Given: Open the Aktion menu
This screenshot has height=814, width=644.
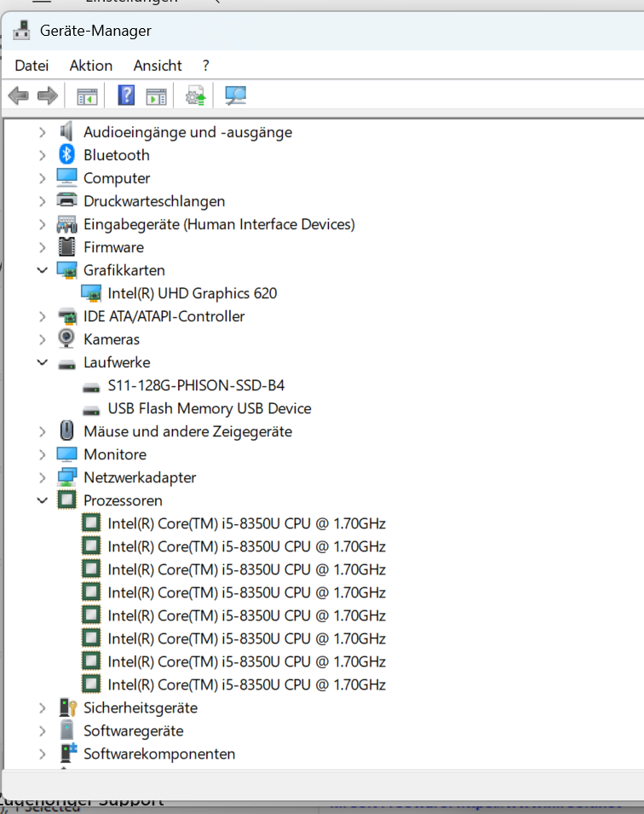Looking at the screenshot, I should (x=91, y=66).
